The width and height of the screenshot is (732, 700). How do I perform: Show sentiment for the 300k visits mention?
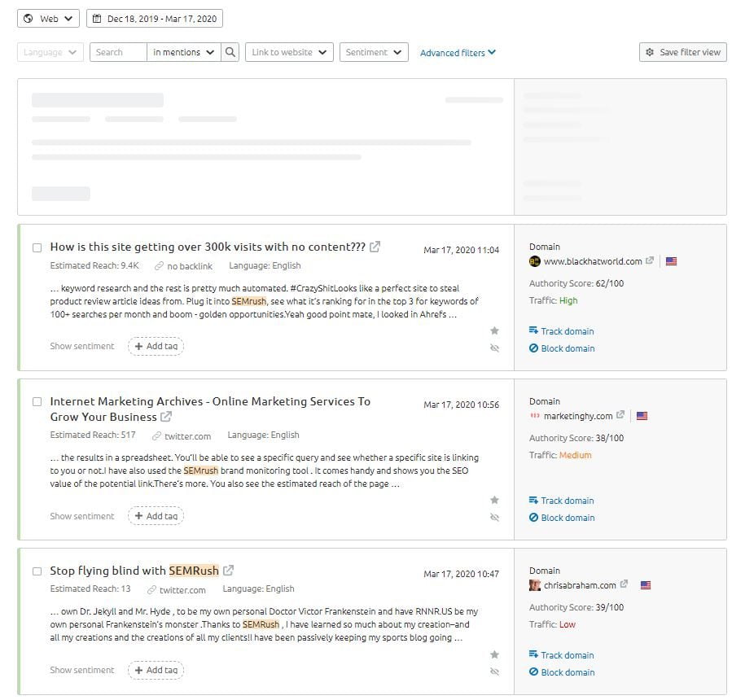[x=82, y=346]
